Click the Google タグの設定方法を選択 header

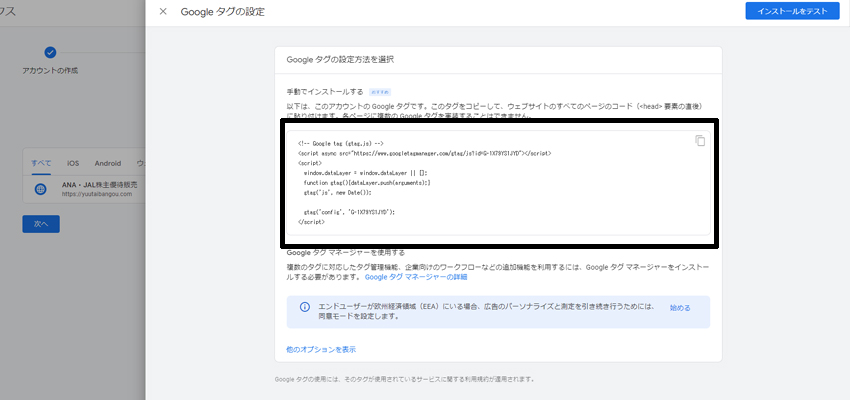[340, 60]
